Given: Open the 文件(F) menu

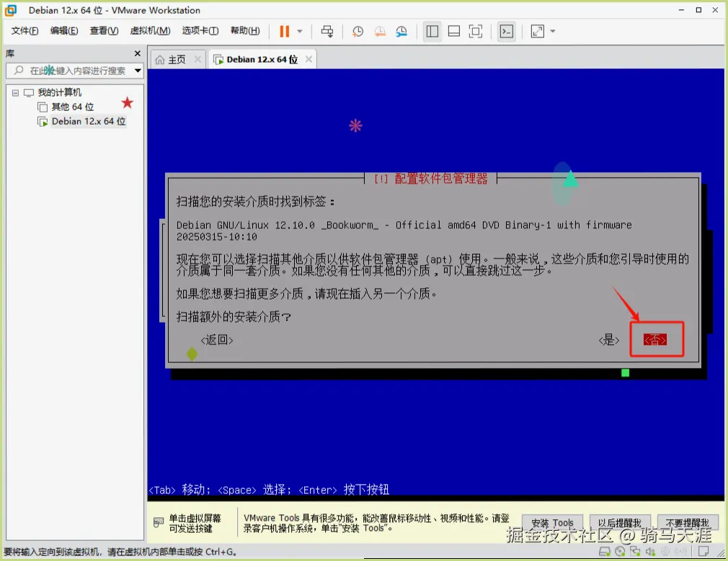Looking at the screenshot, I should pos(25,31).
